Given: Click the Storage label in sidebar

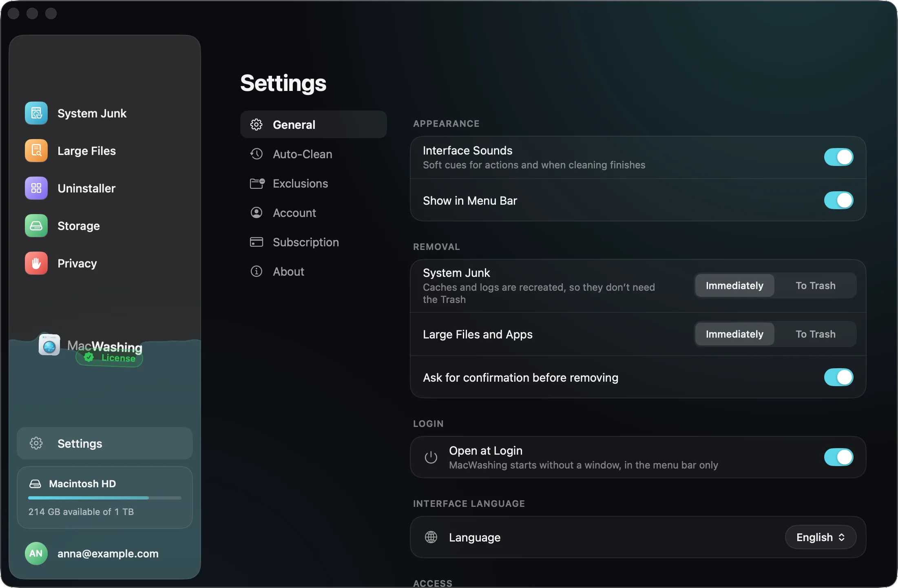Looking at the screenshot, I should pos(79,226).
